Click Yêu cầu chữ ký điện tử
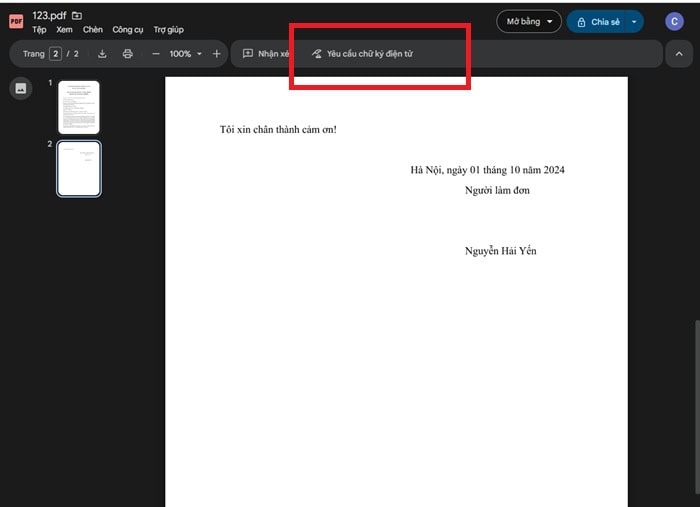The image size is (700, 507). pyautogui.click(x=362, y=54)
